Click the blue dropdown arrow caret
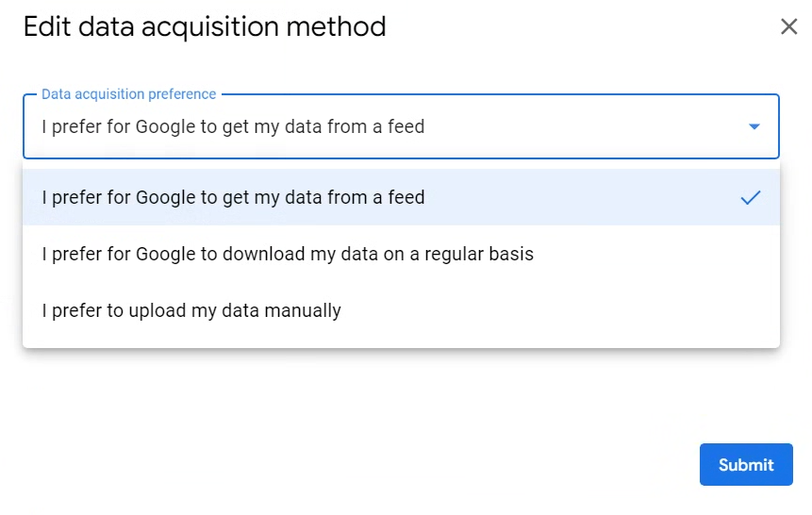 754,126
